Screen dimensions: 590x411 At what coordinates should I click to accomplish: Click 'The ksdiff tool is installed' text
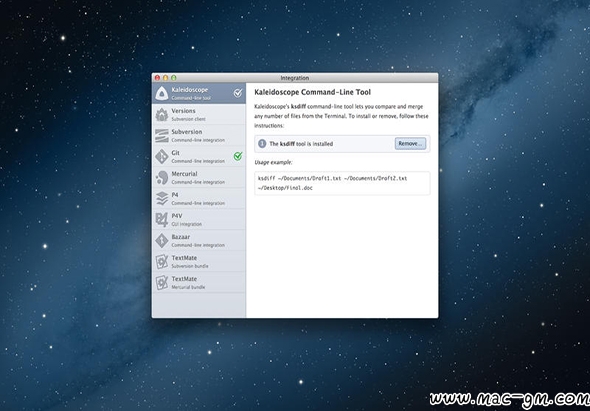click(x=301, y=144)
